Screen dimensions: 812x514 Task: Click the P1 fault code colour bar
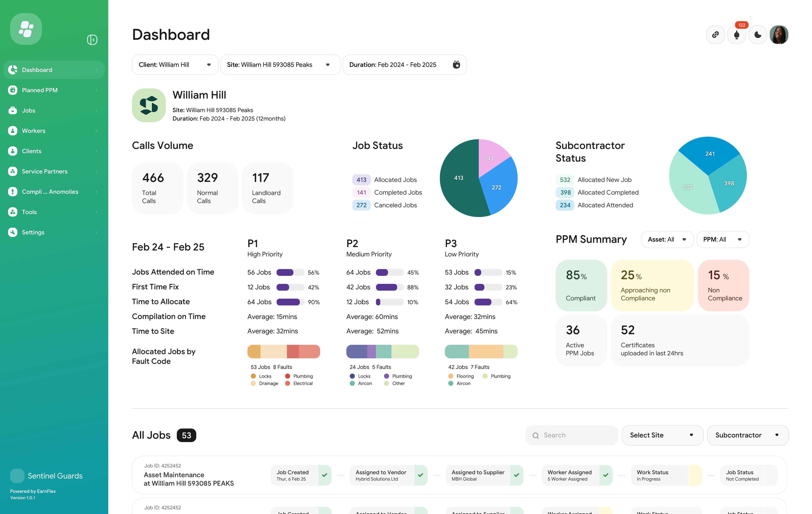284,351
